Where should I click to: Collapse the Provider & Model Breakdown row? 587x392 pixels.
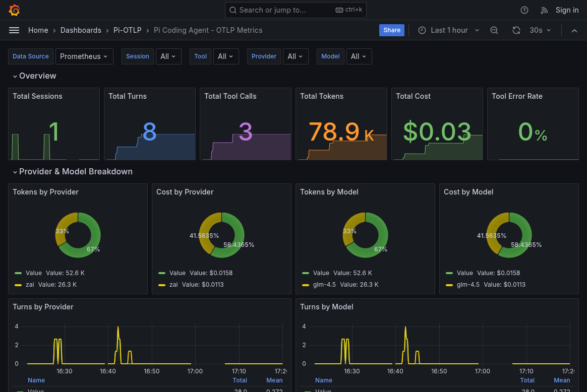(73, 172)
